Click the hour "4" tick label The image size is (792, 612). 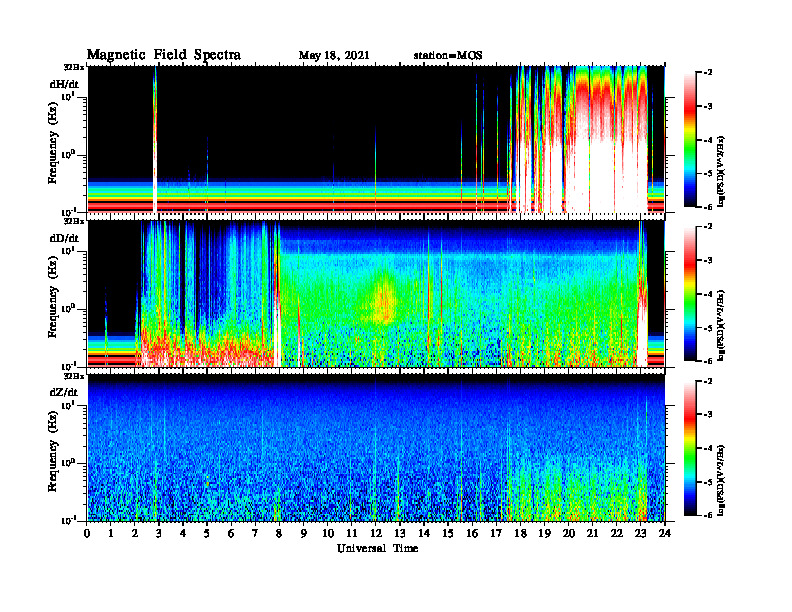pyautogui.click(x=183, y=533)
